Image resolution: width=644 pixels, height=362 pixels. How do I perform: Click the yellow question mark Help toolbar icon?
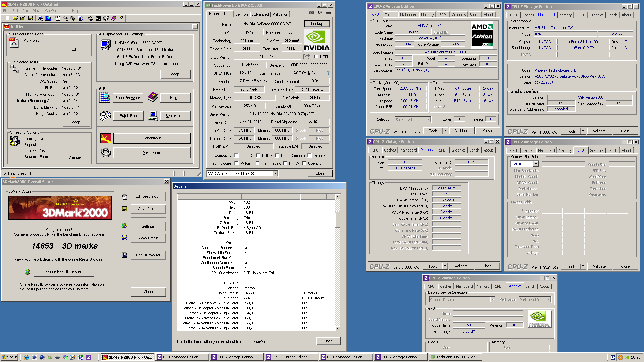point(121,18)
